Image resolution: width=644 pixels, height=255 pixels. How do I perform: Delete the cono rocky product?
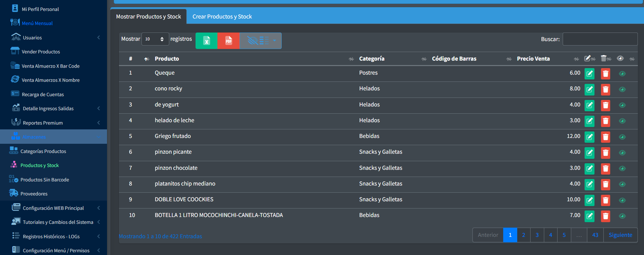click(x=605, y=89)
